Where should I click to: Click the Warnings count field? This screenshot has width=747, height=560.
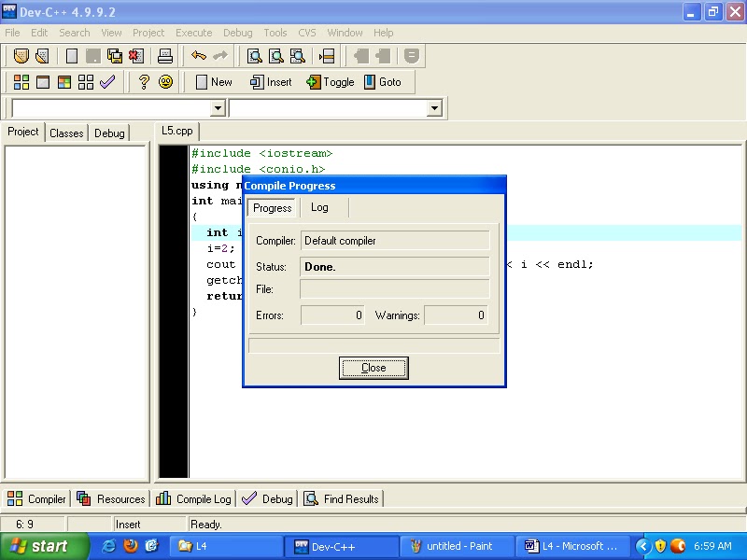tap(457, 315)
